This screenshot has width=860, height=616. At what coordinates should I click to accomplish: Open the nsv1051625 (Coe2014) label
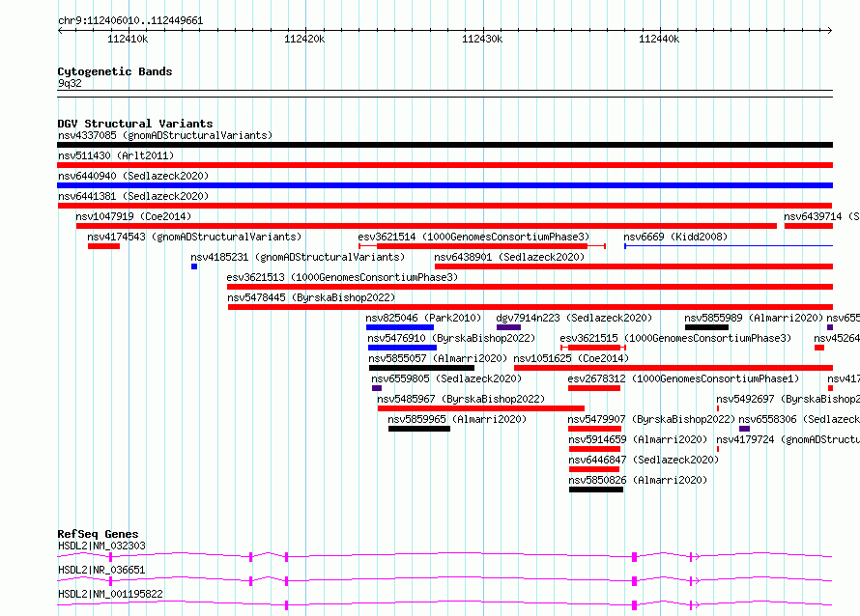571,358
